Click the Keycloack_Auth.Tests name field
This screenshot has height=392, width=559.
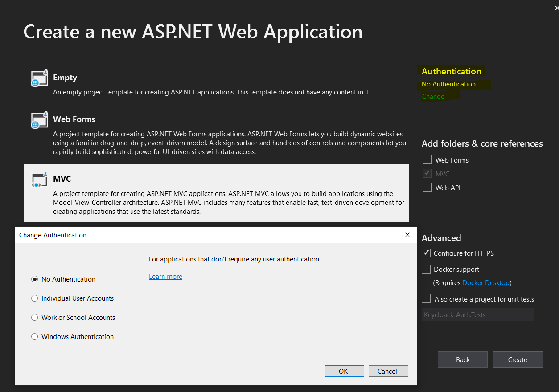[478, 314]
